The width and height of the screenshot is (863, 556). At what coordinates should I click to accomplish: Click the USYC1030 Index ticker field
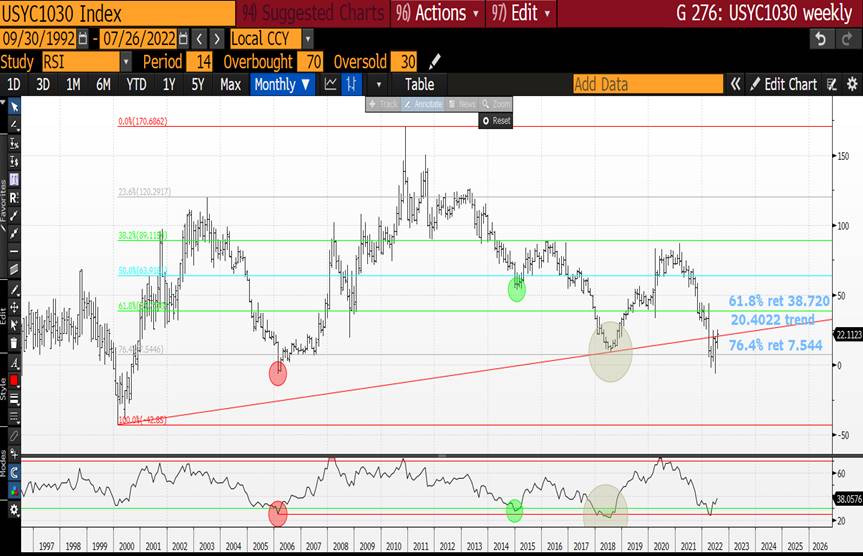click(x=117, y=13)
